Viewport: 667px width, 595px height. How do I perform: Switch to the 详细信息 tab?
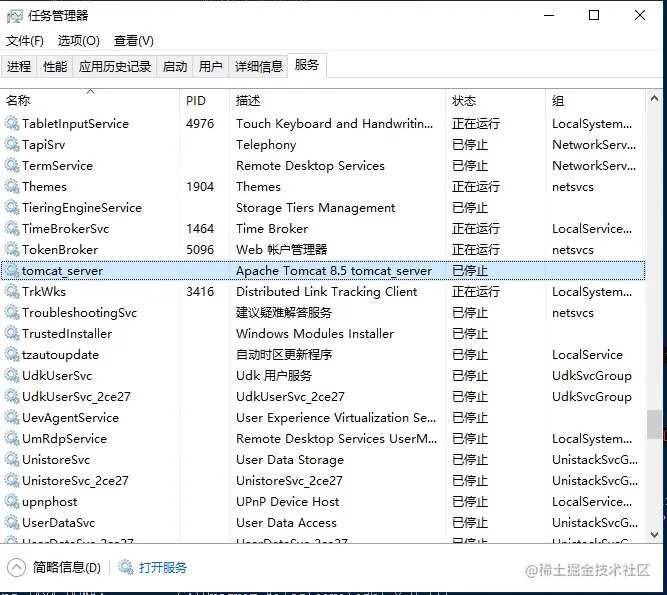click(x=259, y=66)
